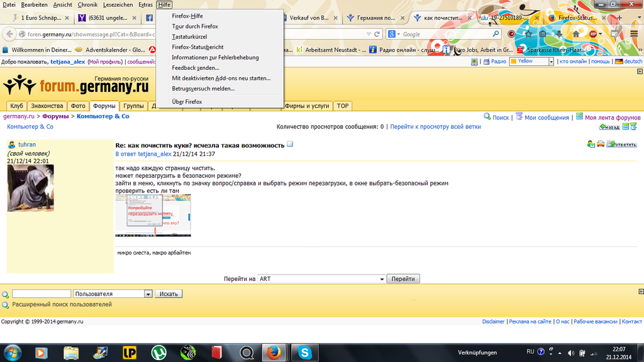
Task: Show URL history dropdown arrow
Action: pos(369,34)
